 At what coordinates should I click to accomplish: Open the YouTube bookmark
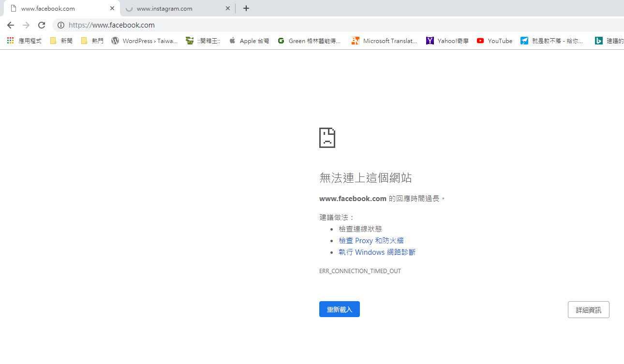click(494, 41)
